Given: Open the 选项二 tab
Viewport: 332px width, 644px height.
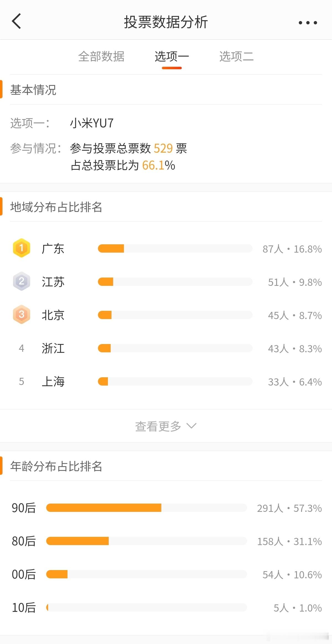Looking at the screenshot, I should 237,57.
